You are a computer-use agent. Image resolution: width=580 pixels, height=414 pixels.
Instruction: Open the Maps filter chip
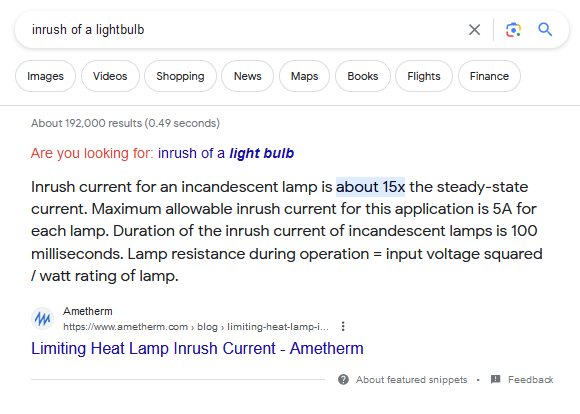[304, 76]
